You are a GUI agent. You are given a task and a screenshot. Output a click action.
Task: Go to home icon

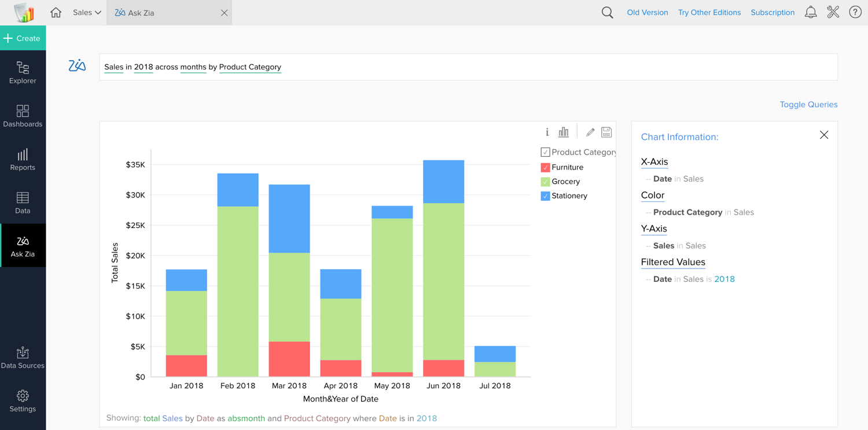[56, 12]
